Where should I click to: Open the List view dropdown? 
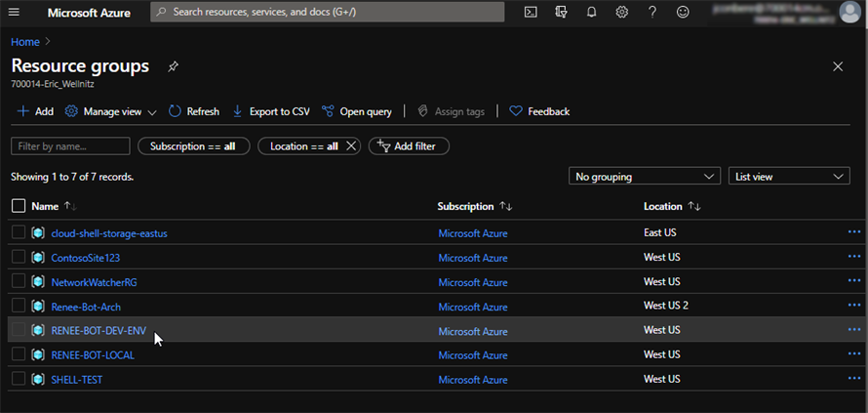(x=789, y=177)
